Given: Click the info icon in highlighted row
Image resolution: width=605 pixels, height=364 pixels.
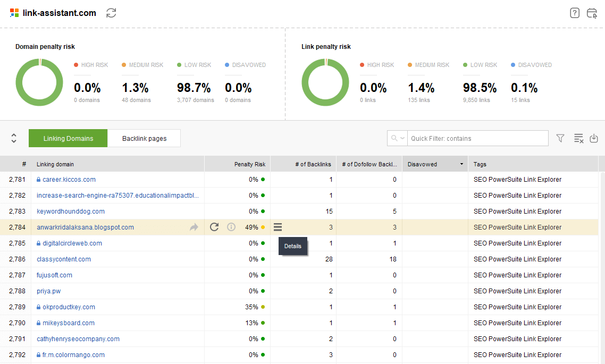Looking at the screenshot, I should point(231,227).
